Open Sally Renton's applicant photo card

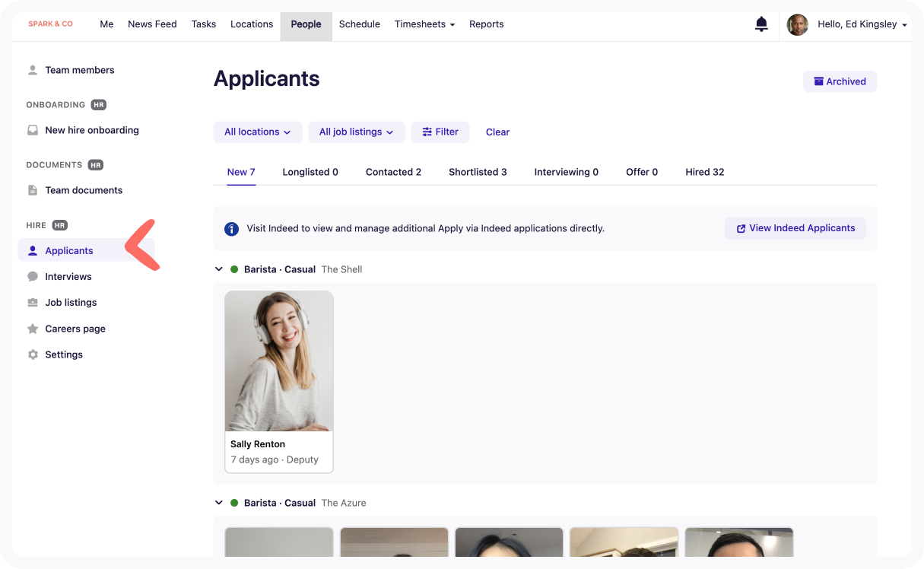pyautogui.click(x=279, y=361)
